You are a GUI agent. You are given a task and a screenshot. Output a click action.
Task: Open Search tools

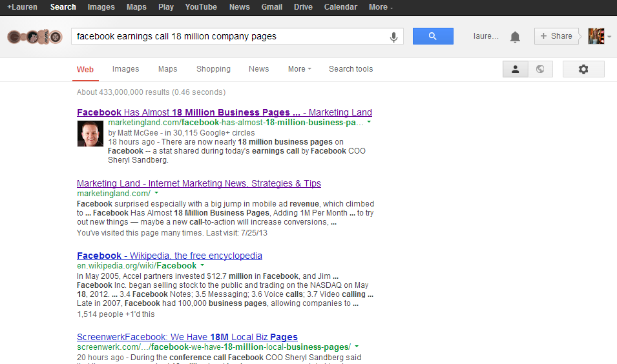pos(351,69)
